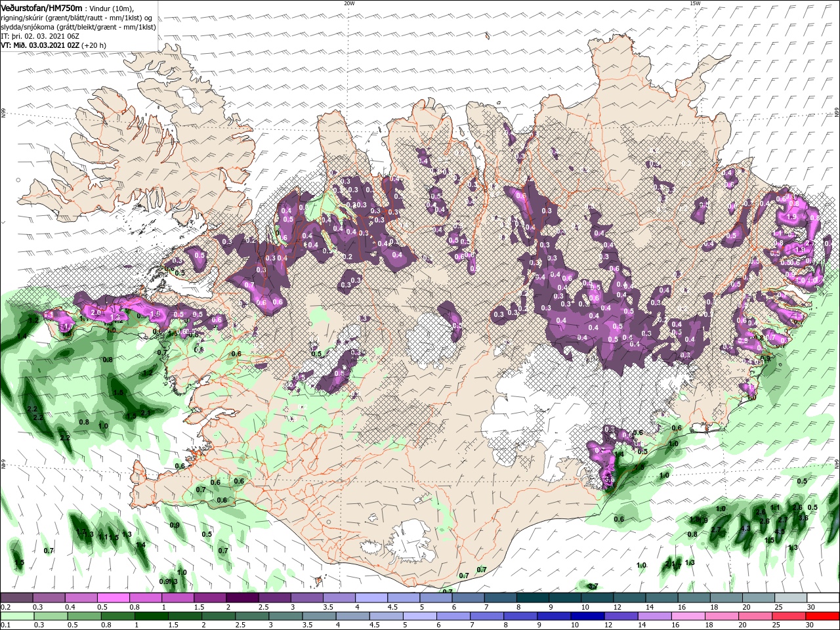840x630 pixels.
Task: Pick the upper legend swatch starting at 12
Action: click(628, 598)
